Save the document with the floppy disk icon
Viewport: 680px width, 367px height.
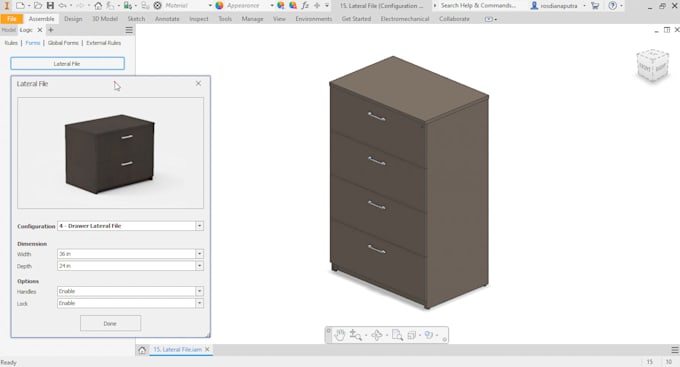[50, 6]
